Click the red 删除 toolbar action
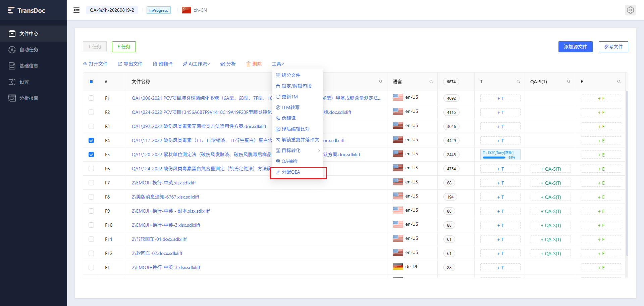 254,64
